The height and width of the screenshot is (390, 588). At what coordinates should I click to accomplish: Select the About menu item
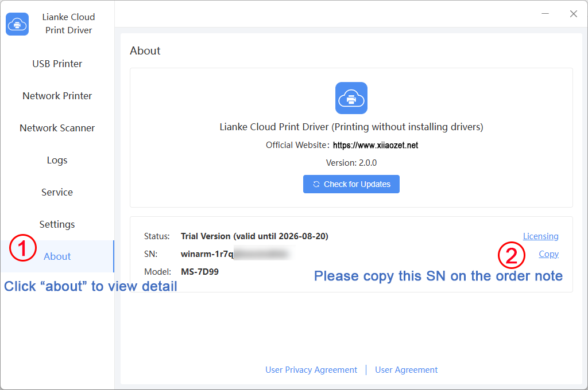[x=57, y=256]
